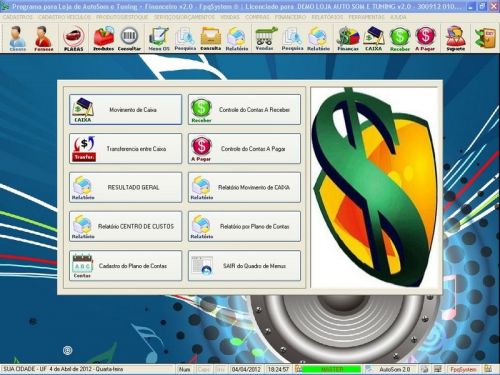The height and width of the screenshot is (375, 500).
Task: Click the printer icon in status bar
Action: click(x=424, y=369)
